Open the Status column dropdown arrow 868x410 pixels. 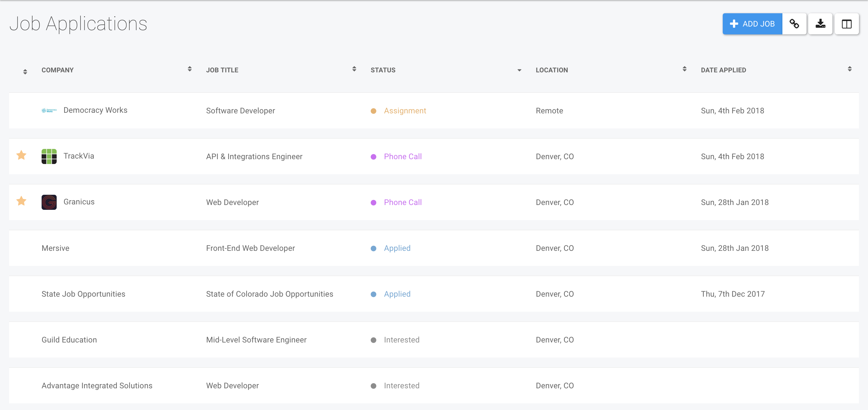click(x=519, y=70)
